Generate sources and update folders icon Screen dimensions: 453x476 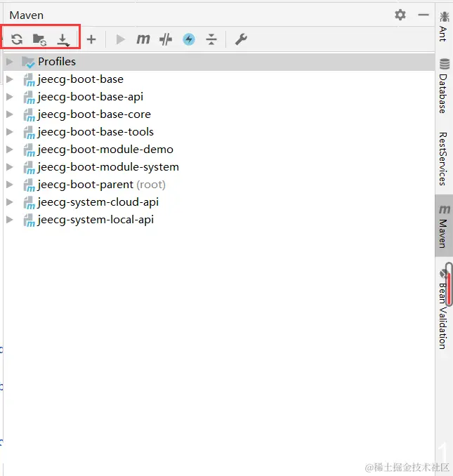(x=39, y=39)
